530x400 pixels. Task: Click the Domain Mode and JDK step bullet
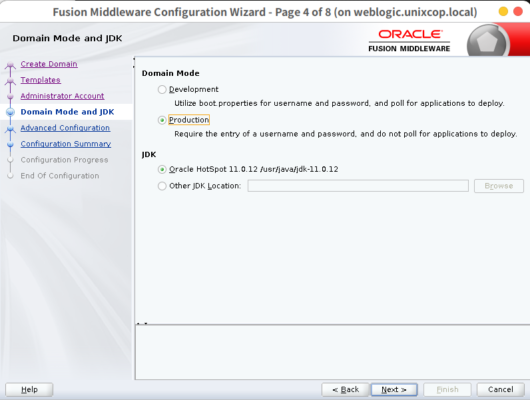[x=10, y=112]
